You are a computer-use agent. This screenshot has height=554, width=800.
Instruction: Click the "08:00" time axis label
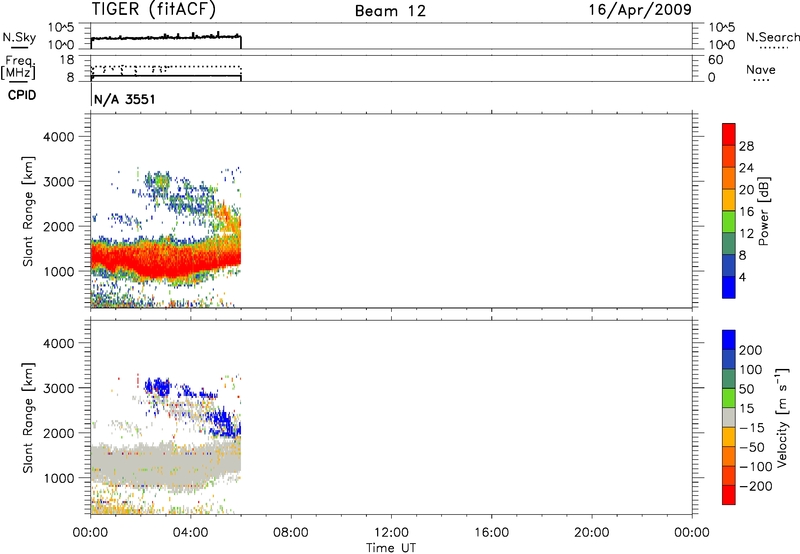coord(291,533)
